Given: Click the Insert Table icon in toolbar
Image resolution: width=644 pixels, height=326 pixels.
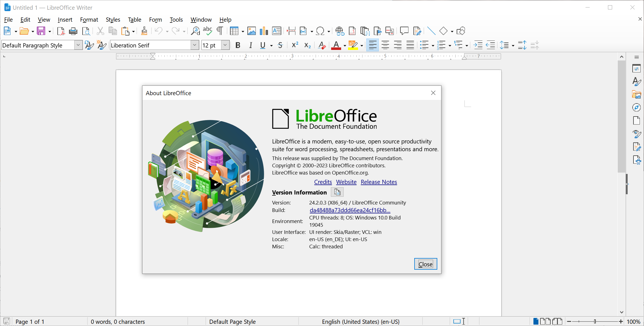Looking at the screenshot, I should tap(234, 31).
